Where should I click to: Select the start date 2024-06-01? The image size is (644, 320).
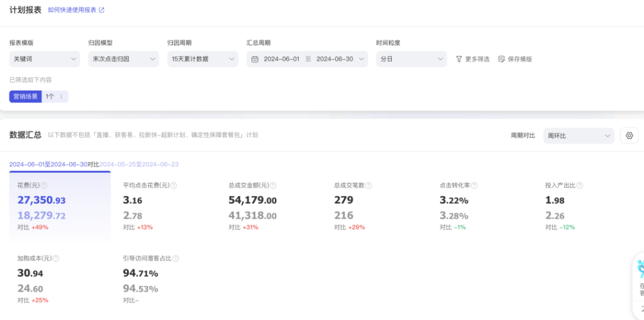pyautogui.click(x=281, y=59)
